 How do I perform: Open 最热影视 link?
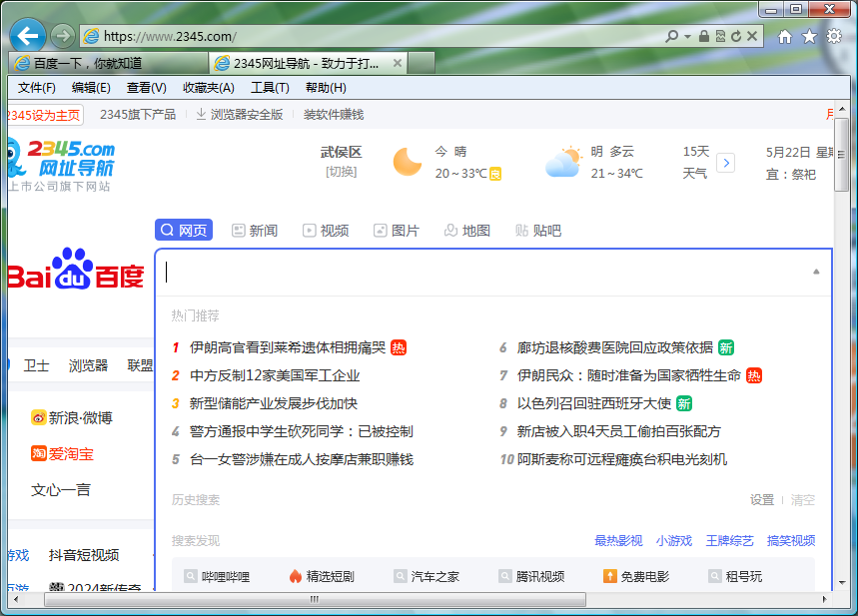pyautogui.click(x=619, y=540)
